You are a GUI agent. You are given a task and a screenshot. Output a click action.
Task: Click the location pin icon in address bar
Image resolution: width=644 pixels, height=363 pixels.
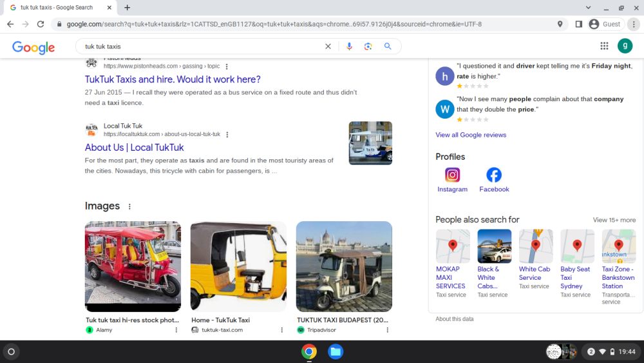click(560, 25)
